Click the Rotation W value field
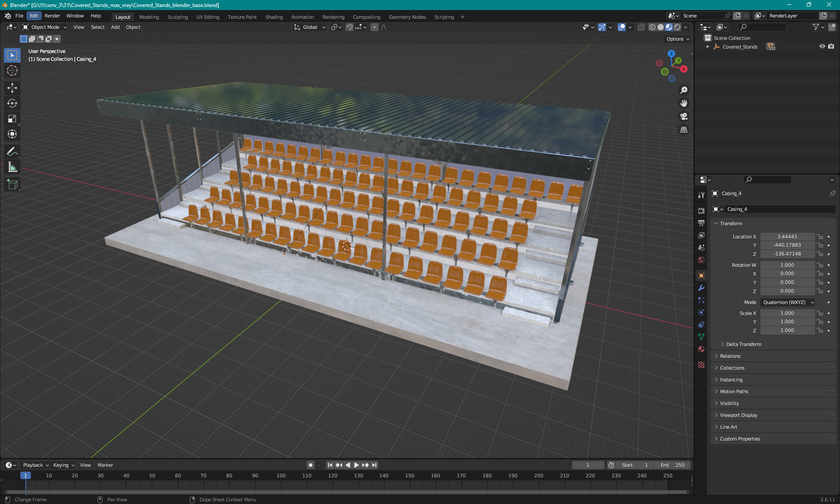840x504 pixels. point(787,265)
